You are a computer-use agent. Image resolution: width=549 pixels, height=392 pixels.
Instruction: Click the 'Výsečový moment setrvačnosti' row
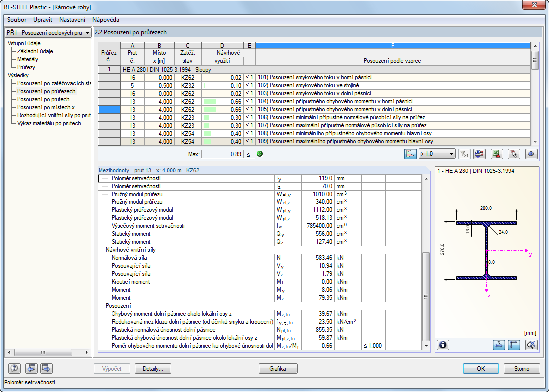pyautogui.click(x=260, y=226)
